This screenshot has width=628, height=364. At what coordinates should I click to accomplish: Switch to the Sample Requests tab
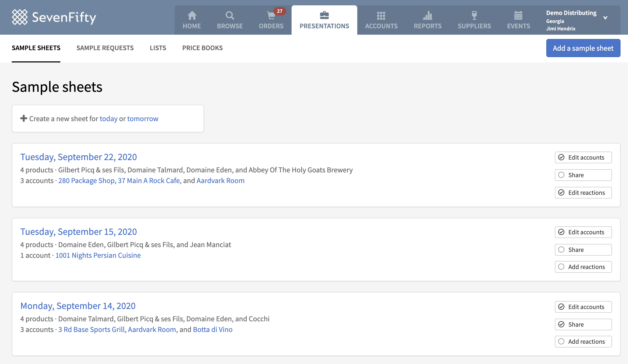point(105,48)
